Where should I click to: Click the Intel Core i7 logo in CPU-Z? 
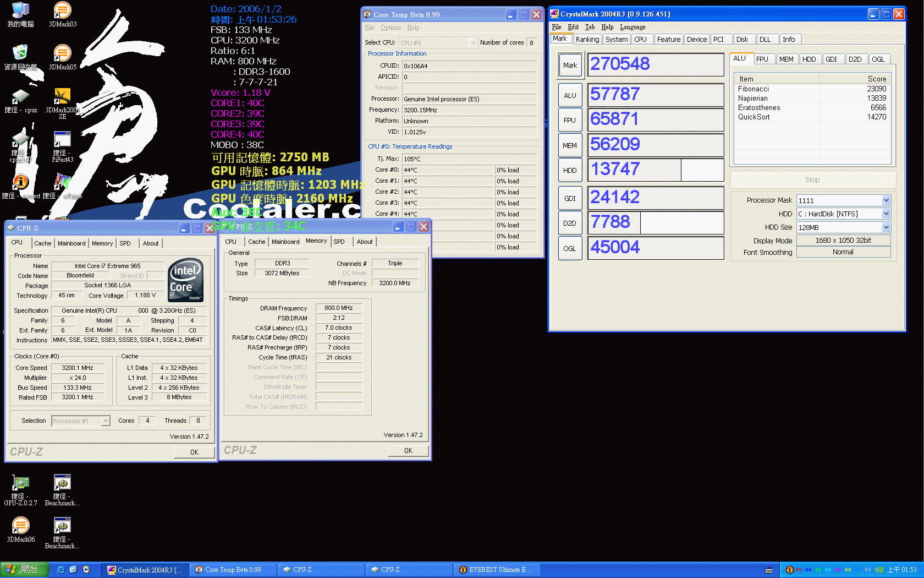(x=185, y=280)
